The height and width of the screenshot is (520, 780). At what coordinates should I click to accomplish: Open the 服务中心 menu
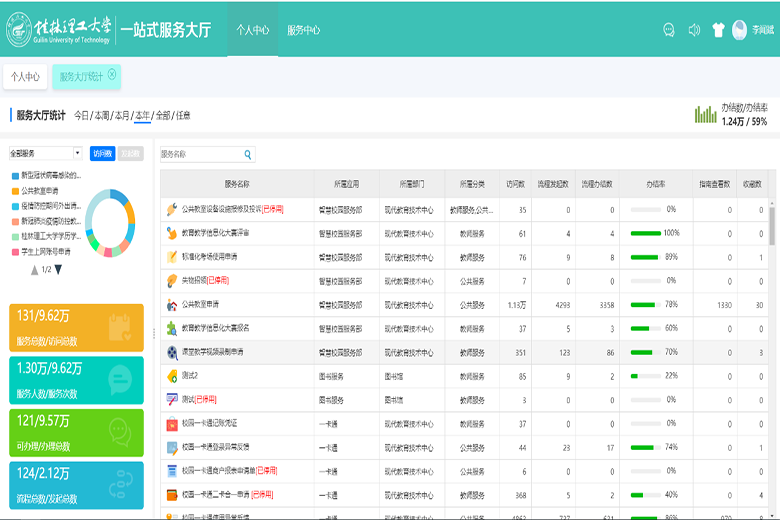303,30
